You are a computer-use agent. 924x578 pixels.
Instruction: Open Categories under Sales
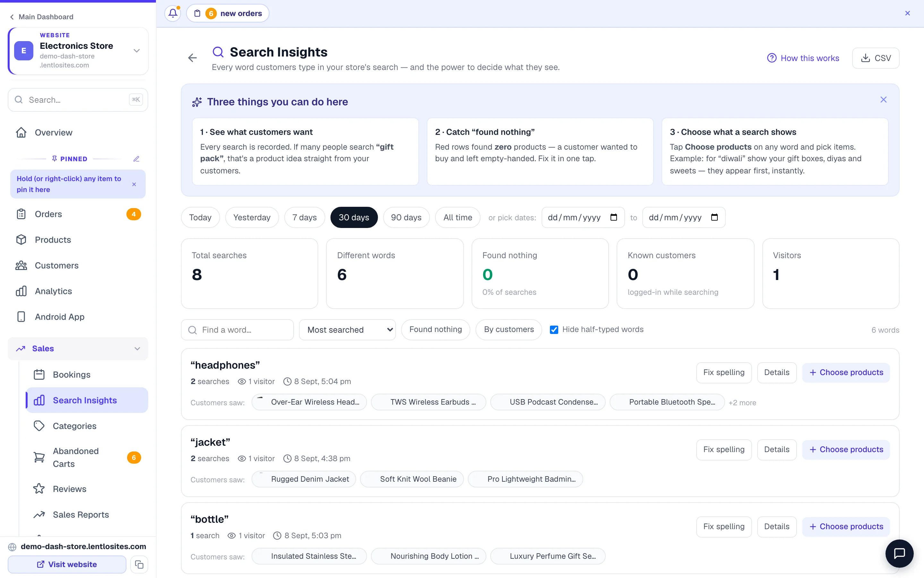pos(87,426)
